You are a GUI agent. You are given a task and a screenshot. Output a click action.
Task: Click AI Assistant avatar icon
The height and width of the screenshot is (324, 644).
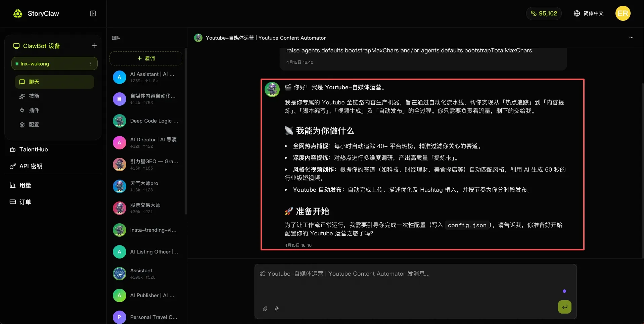click(119, 77)
